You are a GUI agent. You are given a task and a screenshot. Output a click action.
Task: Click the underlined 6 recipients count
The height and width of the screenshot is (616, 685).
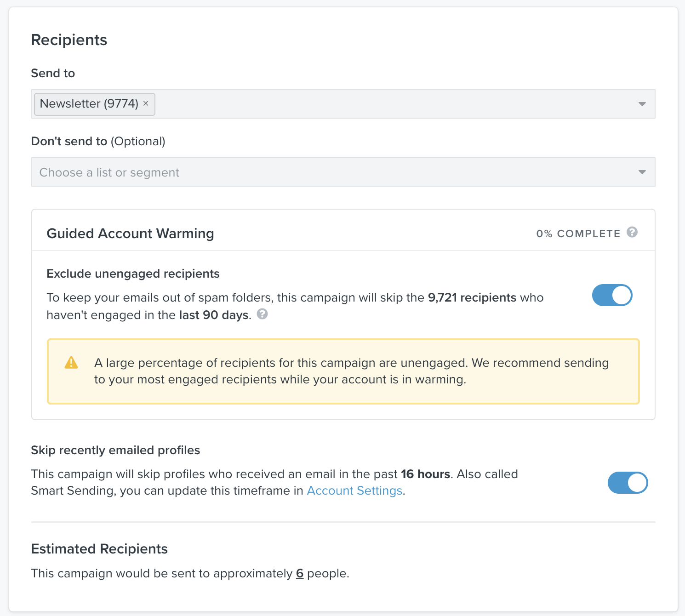300,573
